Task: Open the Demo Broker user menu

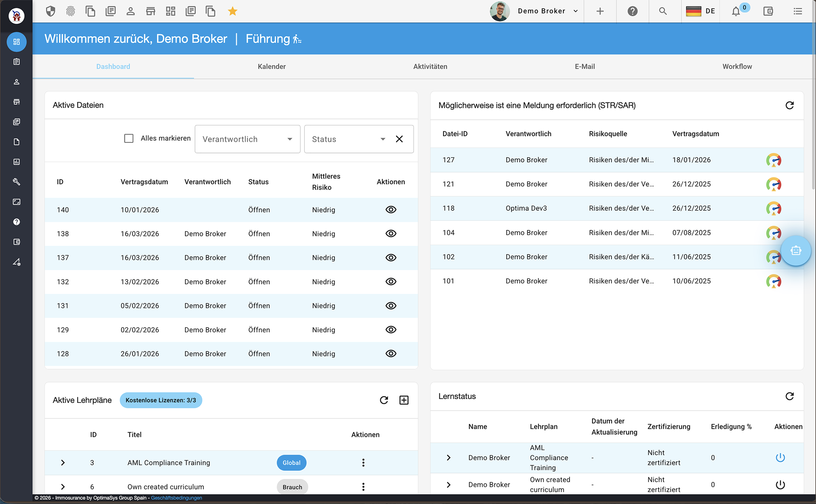Action: [541, 11]
